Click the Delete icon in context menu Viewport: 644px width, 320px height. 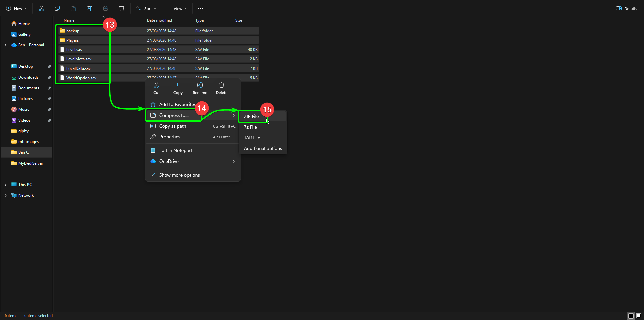click(x=221, y=88)
